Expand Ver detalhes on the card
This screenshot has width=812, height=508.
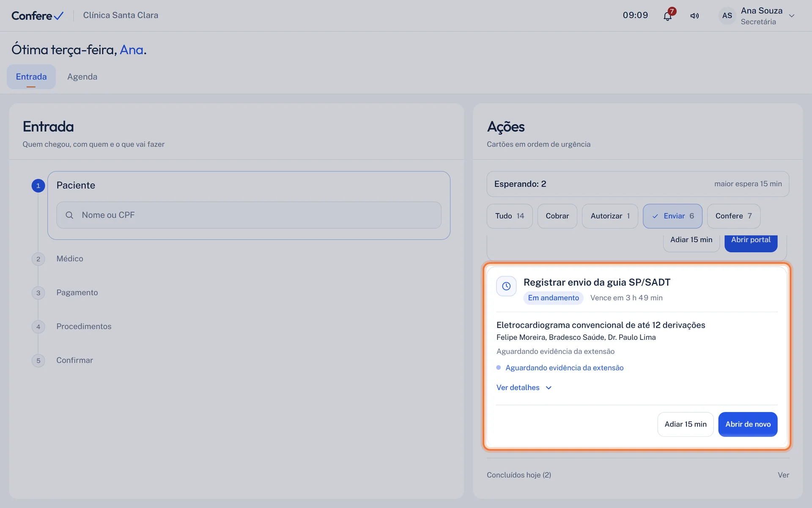click(524, 387)
